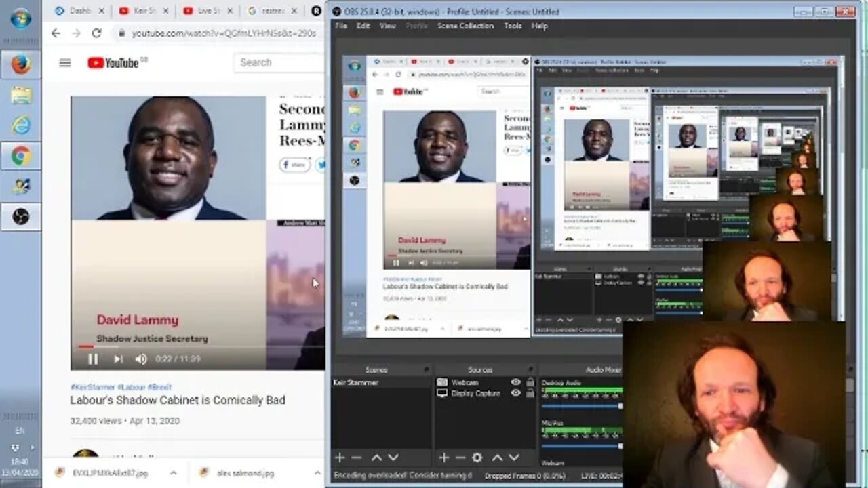
Task: Open Internet Explorer from the taskbar
Action: pyautogui.click(x=20, y=125)
